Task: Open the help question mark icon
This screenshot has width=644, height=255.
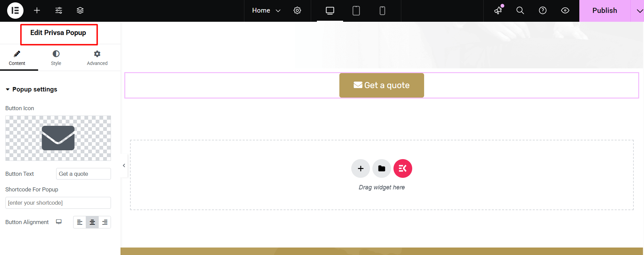Action: tap(543, 11)
